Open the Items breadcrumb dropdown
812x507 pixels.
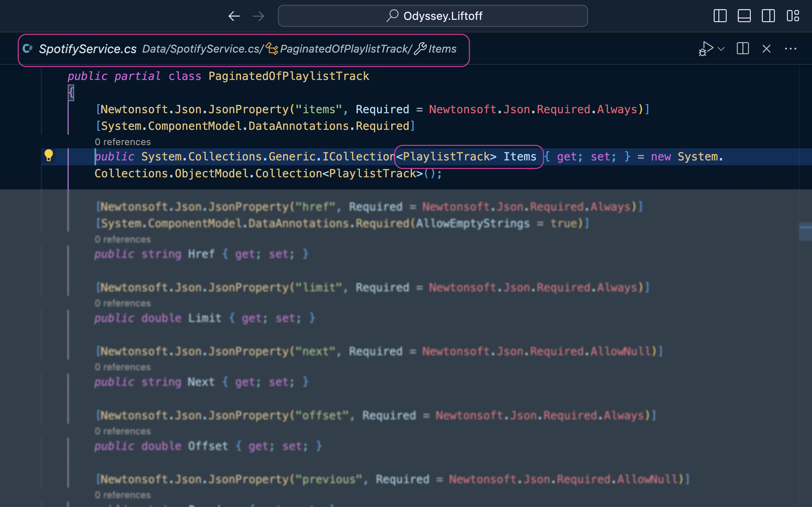click(x=442, y=49)
